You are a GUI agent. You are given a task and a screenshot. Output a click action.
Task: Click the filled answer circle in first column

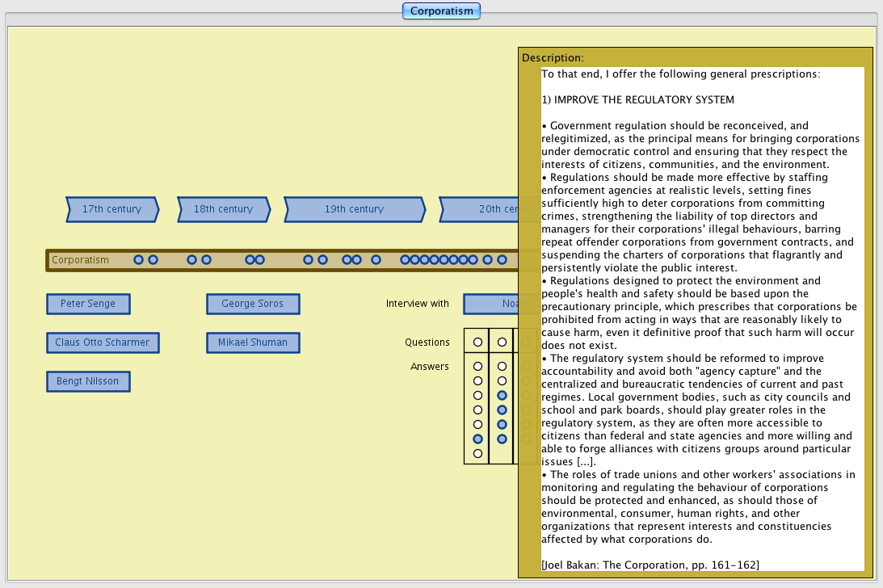[477, 439]
